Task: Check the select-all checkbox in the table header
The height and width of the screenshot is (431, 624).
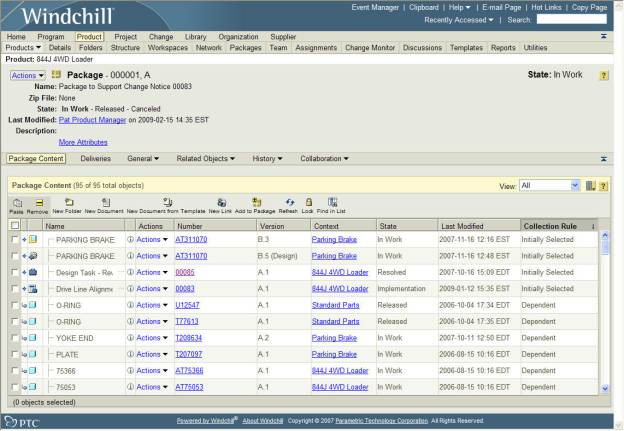Action: coord(15,226)
